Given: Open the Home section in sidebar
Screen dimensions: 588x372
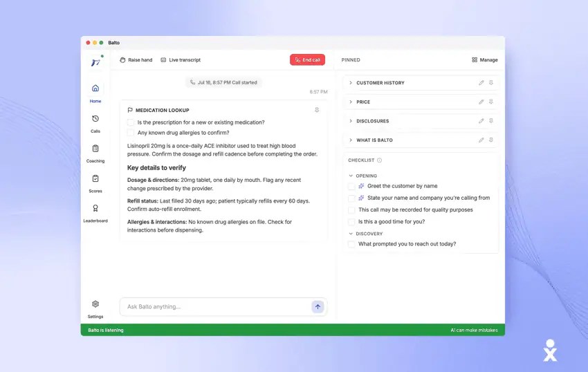Looking at the screenshot, I should click(x=95, y=93).
